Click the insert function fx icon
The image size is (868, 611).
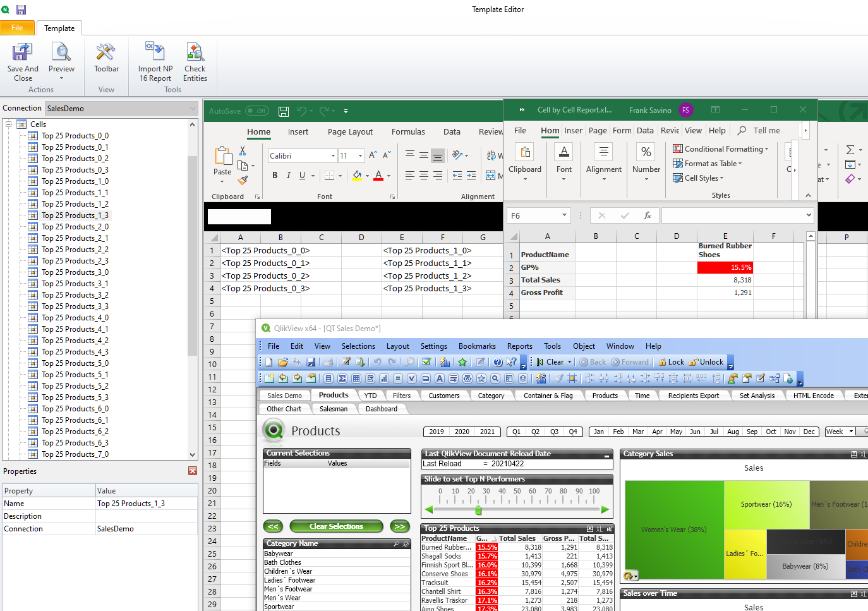point(648,215)
